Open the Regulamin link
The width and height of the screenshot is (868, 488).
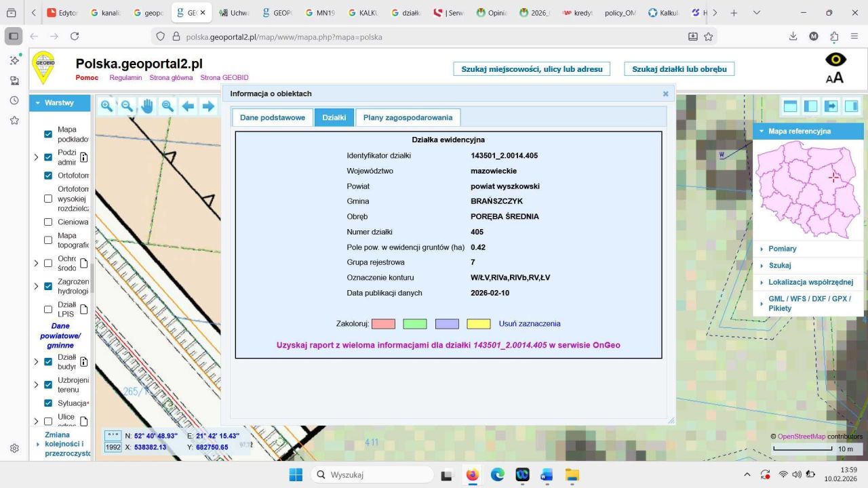click(125, 77)
